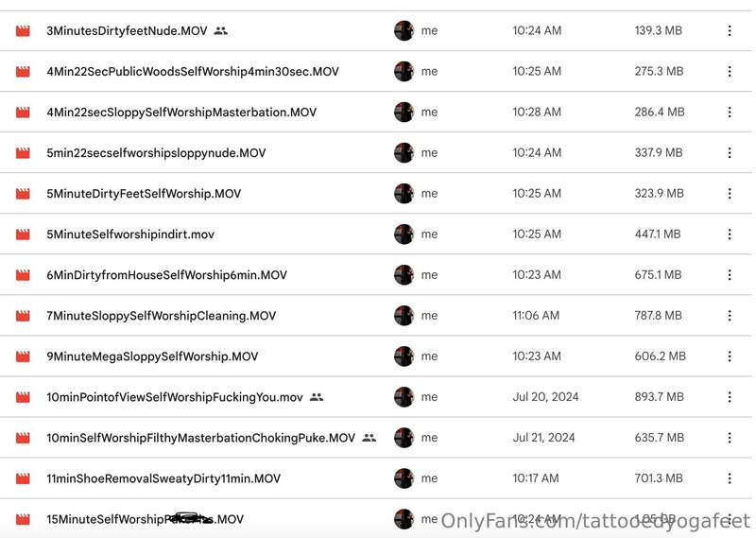Click shared indicator on the Jul 21, 2024 file
756x538 pixels.
[369, 438]
